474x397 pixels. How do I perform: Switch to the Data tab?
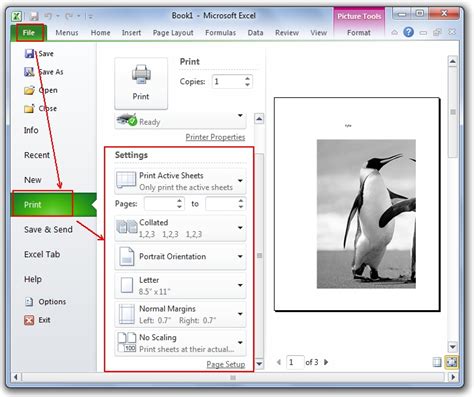click(255, 33)
